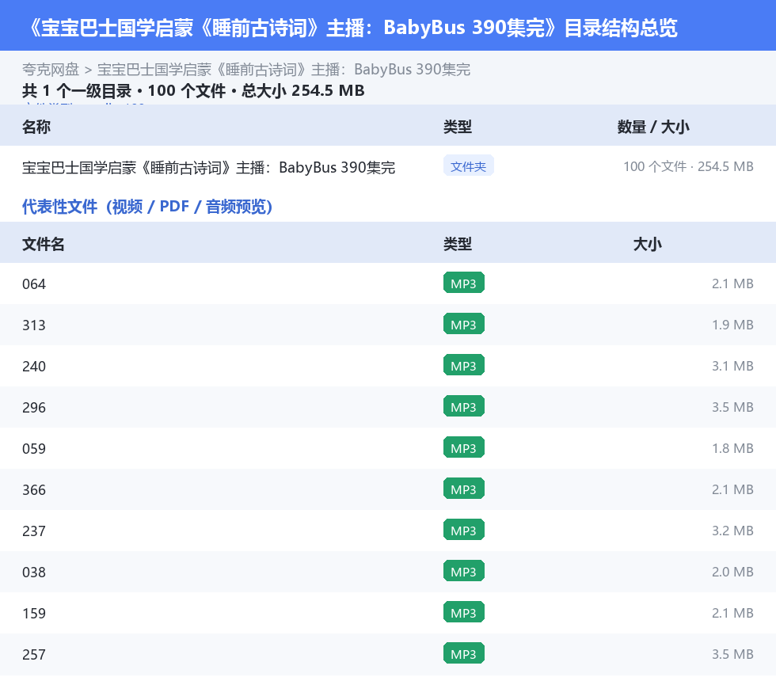
Task: Click the 1.8 MB size value
Action: click(x=732, y=448)
